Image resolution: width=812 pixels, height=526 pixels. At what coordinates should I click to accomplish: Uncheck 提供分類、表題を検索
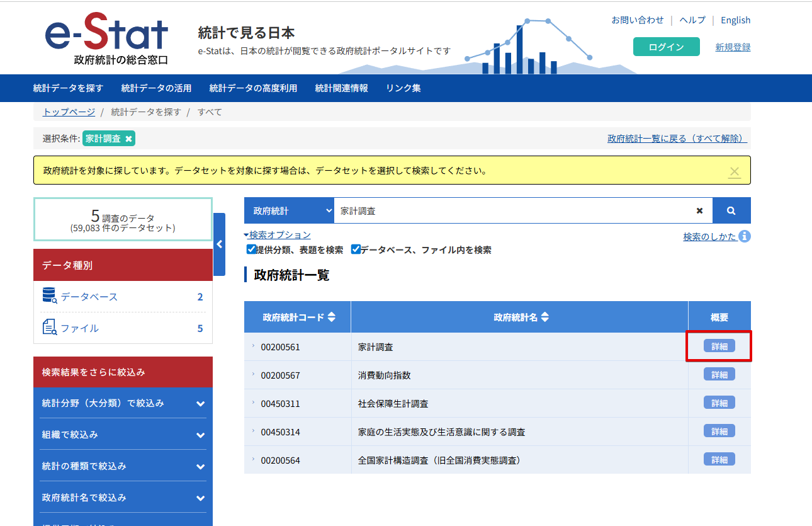point(252,249)
